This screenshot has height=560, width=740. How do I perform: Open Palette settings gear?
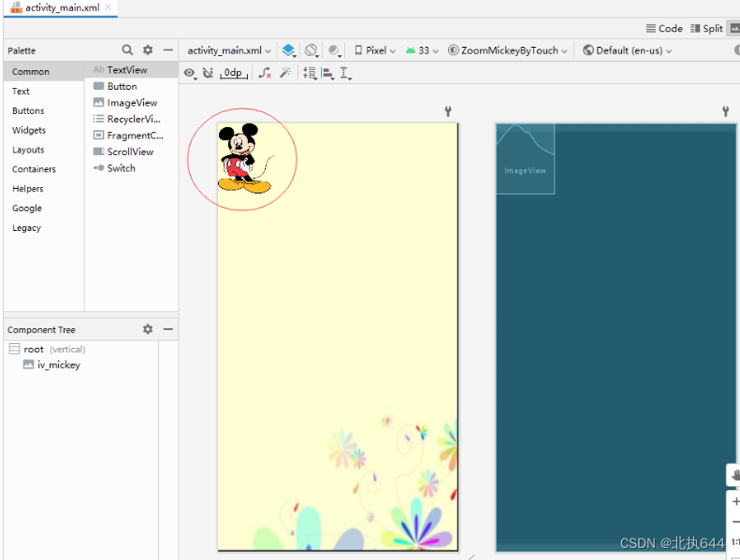[x=148, y=50]
